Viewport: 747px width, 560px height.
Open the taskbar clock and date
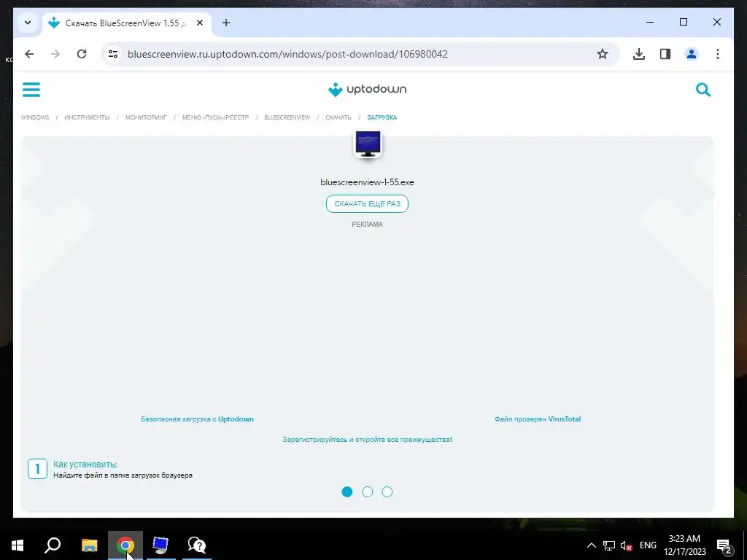coord(684,545)
